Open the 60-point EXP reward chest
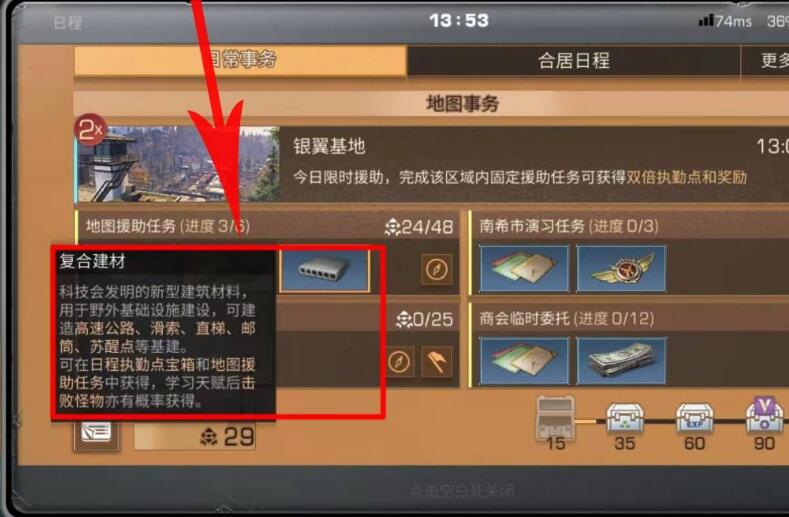 (x=694, y=418)
